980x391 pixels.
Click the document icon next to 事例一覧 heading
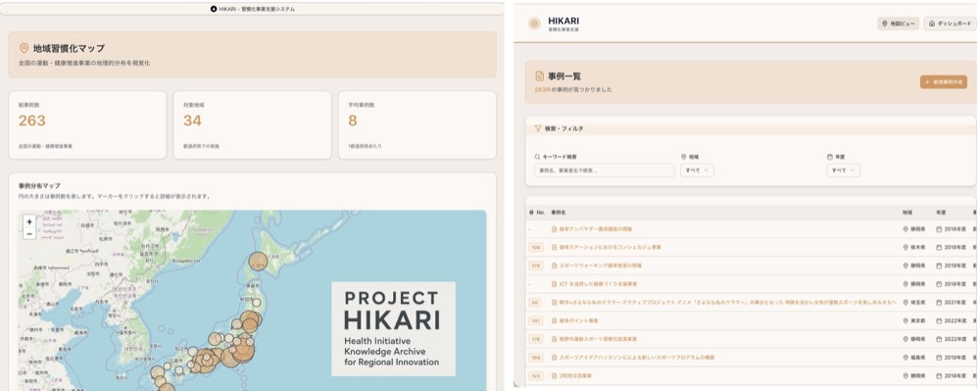click(539, 76)
